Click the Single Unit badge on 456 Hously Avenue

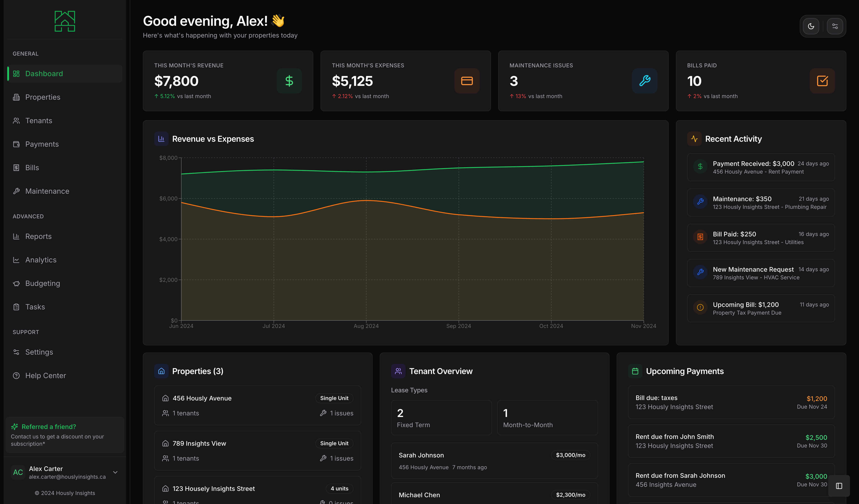[x=334, y=398]
